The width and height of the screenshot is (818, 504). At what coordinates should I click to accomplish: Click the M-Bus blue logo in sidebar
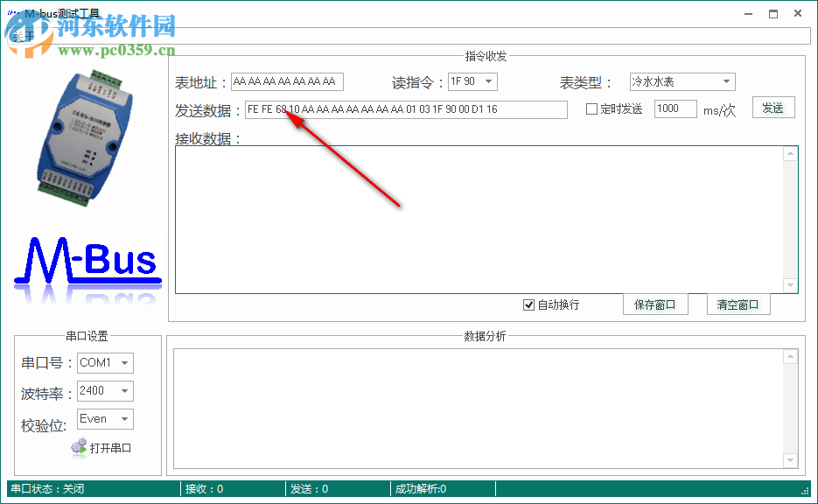(87, 258)
